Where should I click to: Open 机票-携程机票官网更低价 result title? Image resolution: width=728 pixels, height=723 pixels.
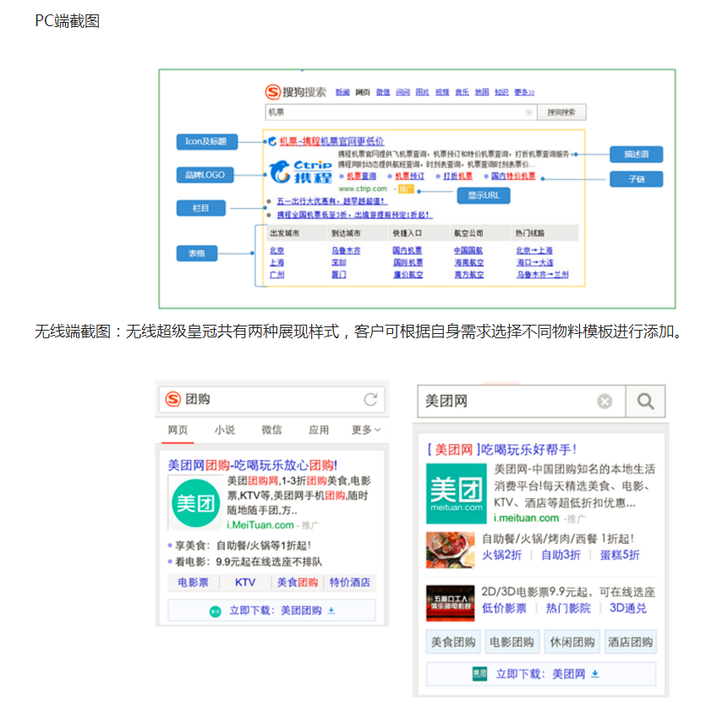pyautogui.click(x=331, y=141)
